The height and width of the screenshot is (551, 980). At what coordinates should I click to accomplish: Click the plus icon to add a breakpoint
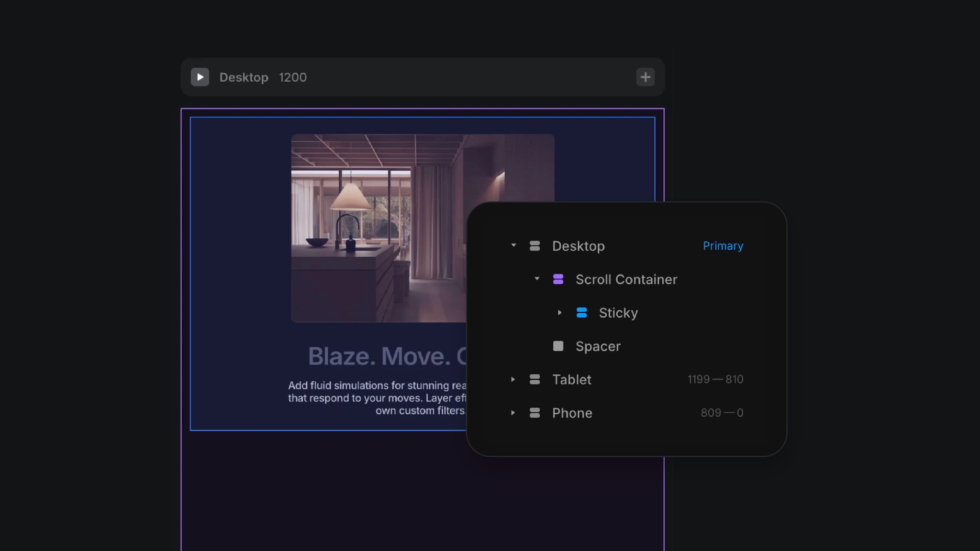[645, 77]
